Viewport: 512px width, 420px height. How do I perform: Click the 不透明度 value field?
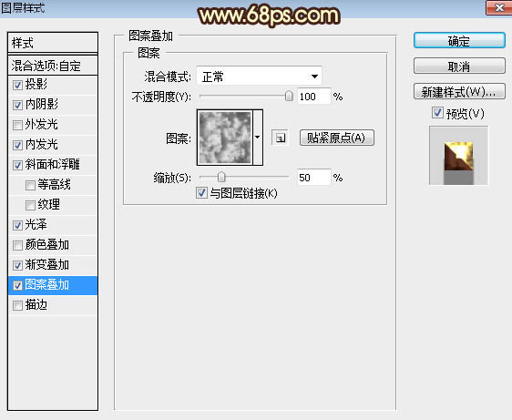pos(313,97)
